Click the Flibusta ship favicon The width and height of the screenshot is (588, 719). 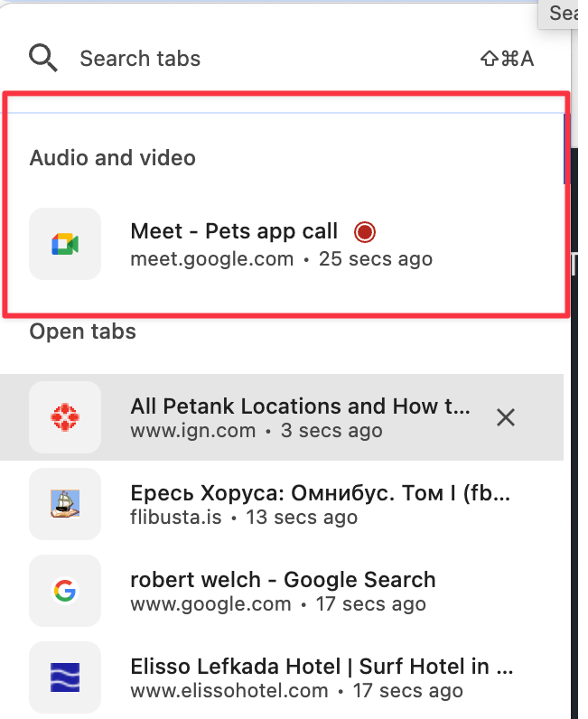65,503
